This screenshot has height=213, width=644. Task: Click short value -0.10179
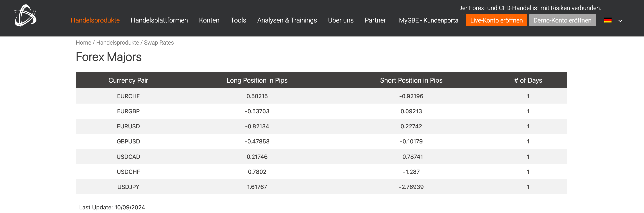[411, 141]
